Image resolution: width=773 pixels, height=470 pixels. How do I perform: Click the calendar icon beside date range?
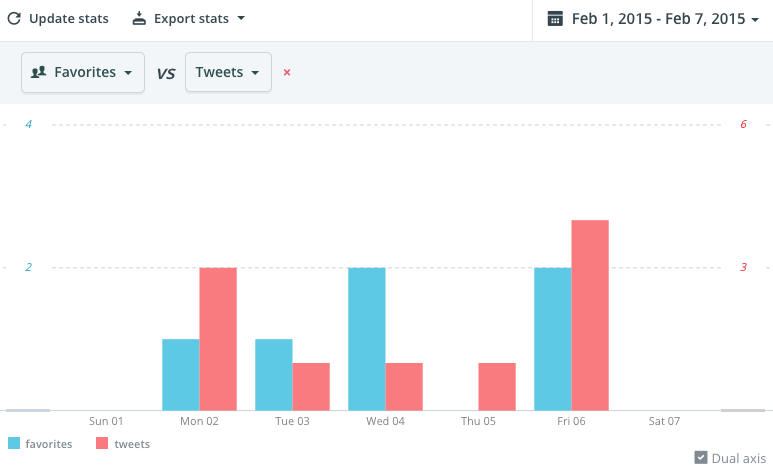point(555,19)
